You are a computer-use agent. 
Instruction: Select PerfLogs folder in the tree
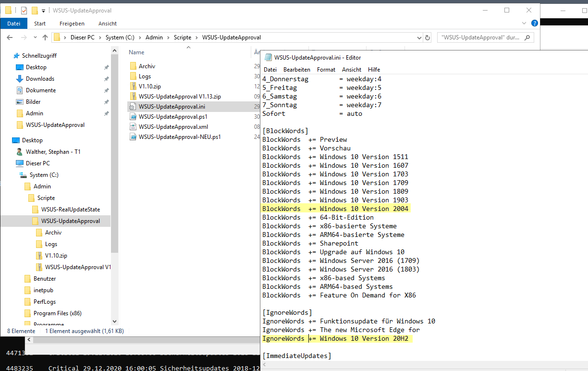45,302
